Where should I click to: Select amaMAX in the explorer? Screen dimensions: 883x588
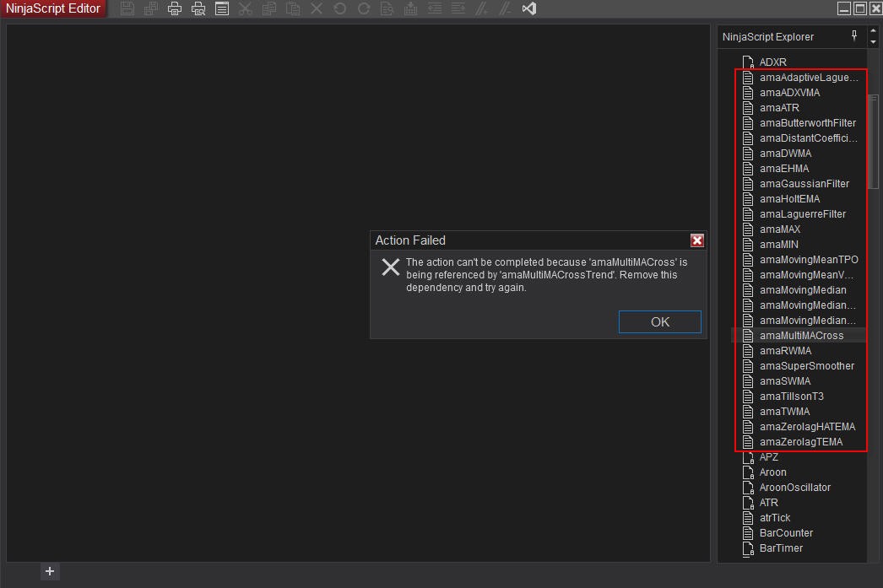click(780, 229)
